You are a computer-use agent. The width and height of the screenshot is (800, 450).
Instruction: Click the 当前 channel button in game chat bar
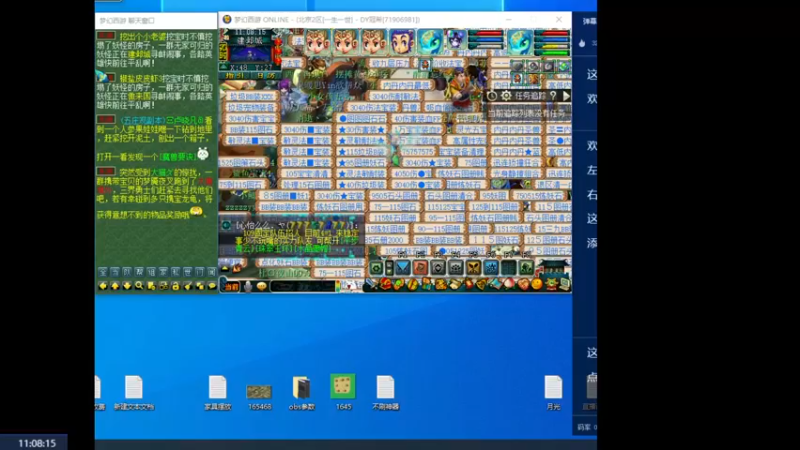[231, 287]
